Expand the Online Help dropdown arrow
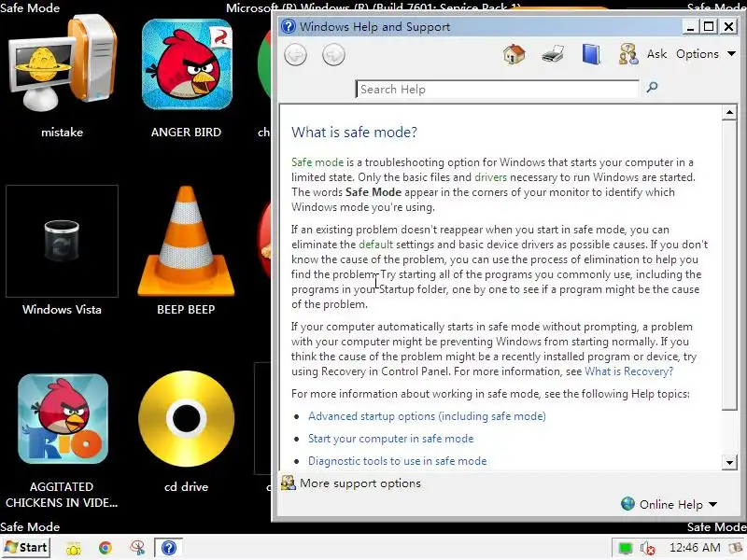Image resolution: width=747 pixels, height=560 pixels. pyautogui.click(x=713, y=504)
